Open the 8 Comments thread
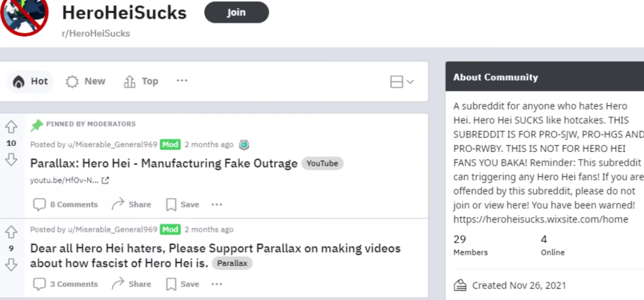The height and width of the screenshot is (300, 644). click(66, 204)
